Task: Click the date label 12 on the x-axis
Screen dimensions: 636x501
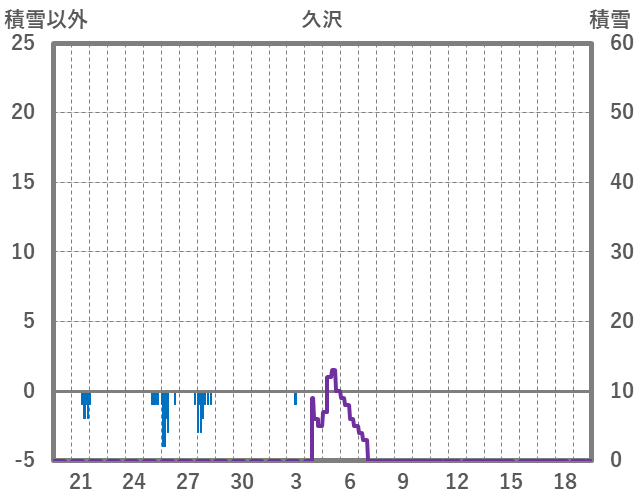Action: pyautogui.click(x=457, y=481)
